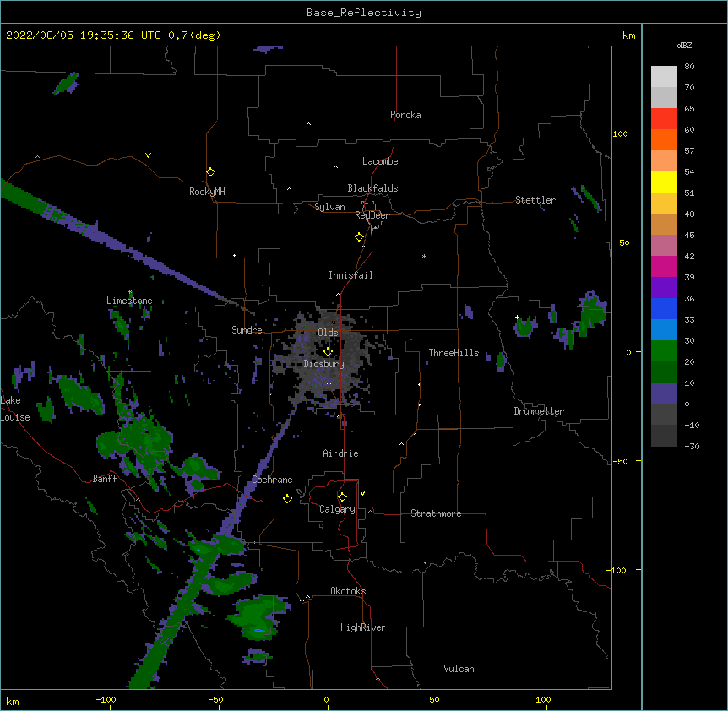Click the Drumheller label
This screenshot has height=711, width=728.
coord(539,411)
